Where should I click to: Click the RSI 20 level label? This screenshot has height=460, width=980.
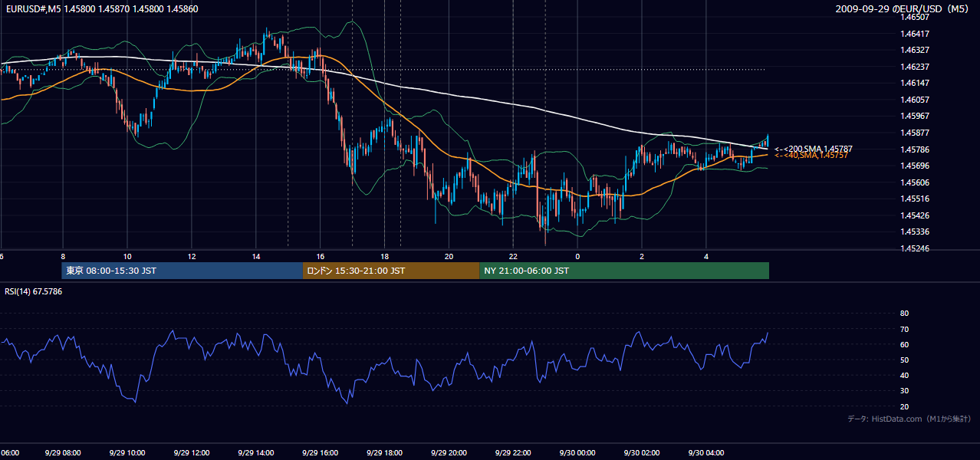coord(904,406)
